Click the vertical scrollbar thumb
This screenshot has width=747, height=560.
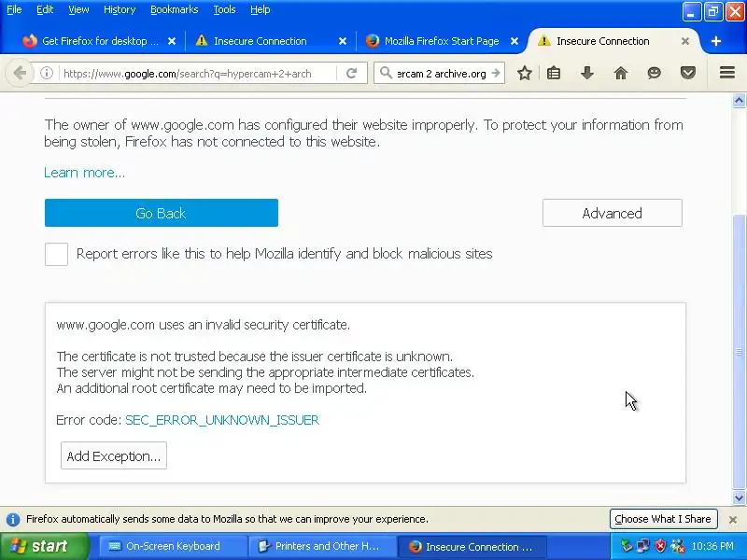pyautogui.click(x=739, y=352)
